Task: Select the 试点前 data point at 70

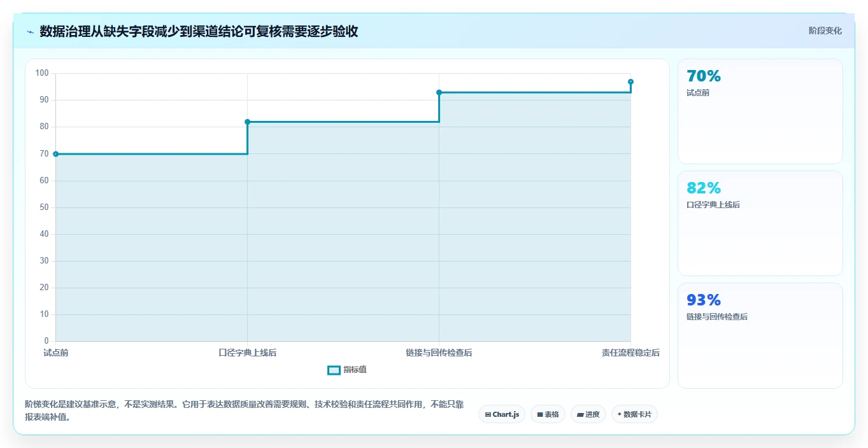Action: 56,154
